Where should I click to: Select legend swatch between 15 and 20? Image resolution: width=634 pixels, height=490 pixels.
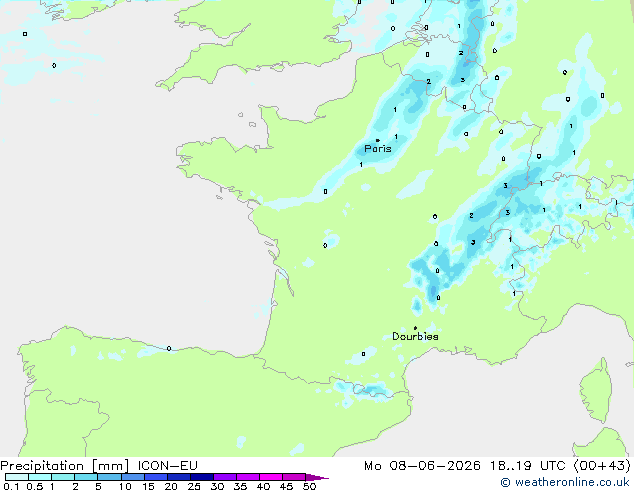tap(156, 477)
